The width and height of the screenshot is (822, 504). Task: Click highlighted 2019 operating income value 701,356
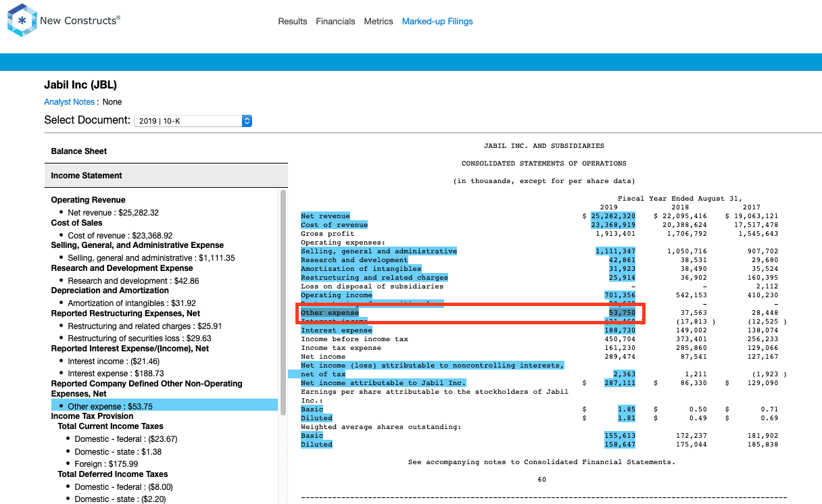[x=620, y=295]
